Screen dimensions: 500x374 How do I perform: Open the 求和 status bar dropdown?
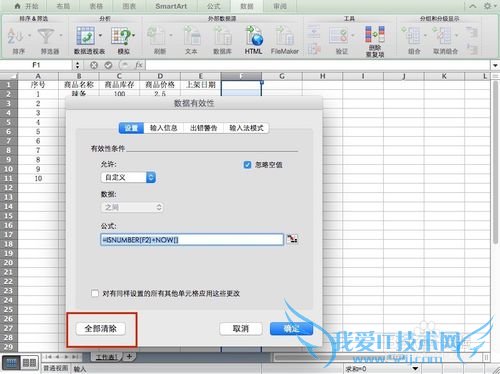click(x=415, y=369)
